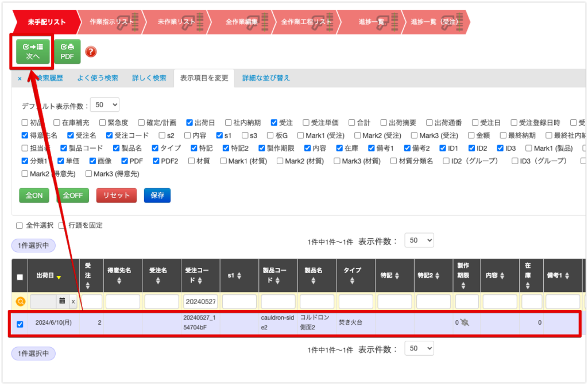The width and height of the screenshot is (588, 385).
Task: Sort by the 内容 column arrows
Action: point(502,275)
